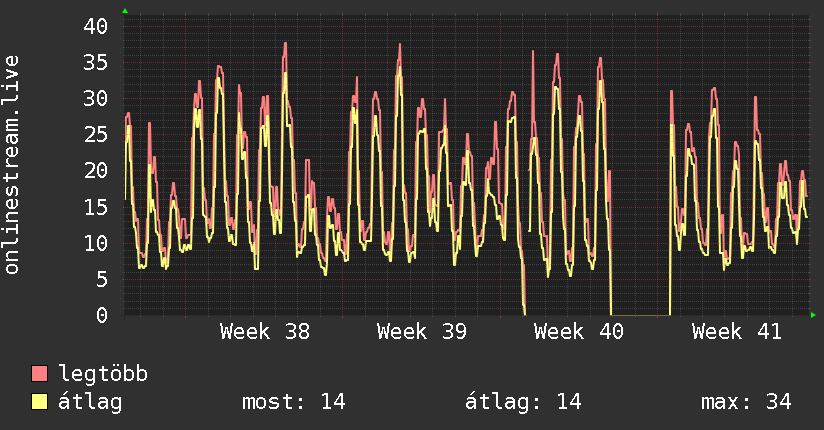Click the Week 41 axis label
The image size is (824, 430).
(737, 332)
